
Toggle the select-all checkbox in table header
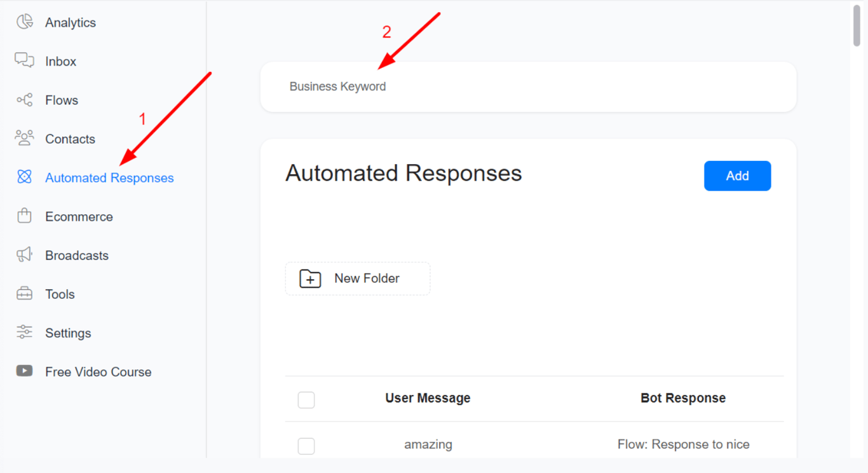pos(306,400)
